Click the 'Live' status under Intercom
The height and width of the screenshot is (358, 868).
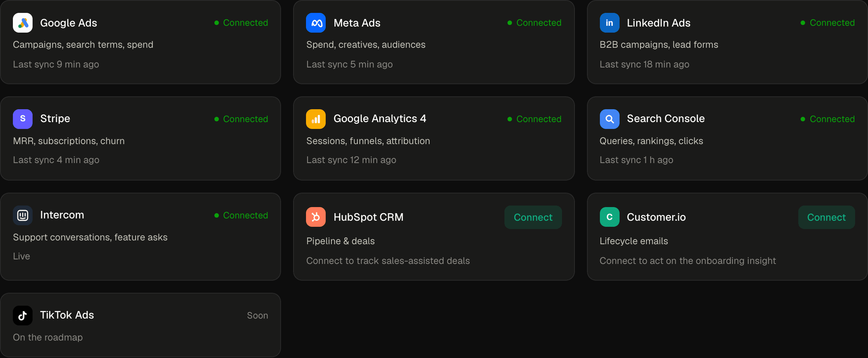22,256
